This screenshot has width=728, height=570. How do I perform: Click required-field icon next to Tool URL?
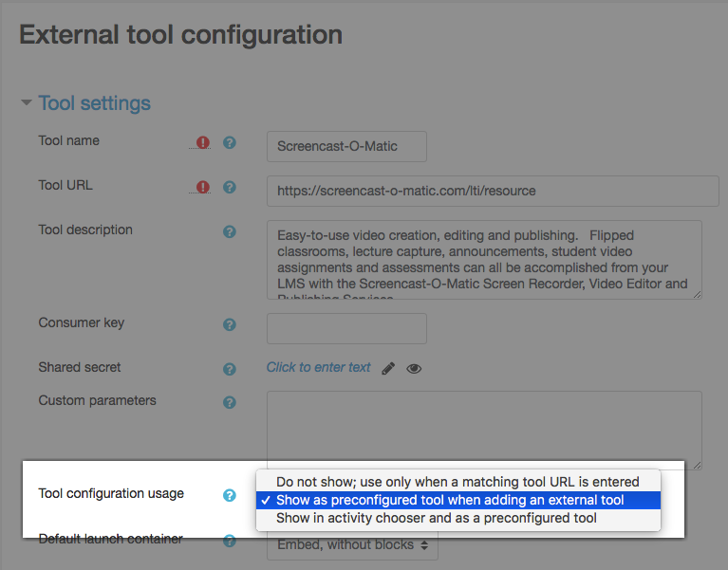coord(203,187)
